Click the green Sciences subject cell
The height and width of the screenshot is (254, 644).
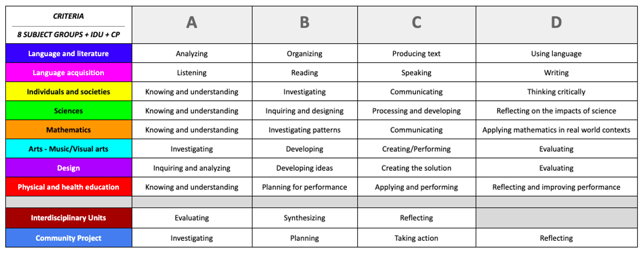68,111
